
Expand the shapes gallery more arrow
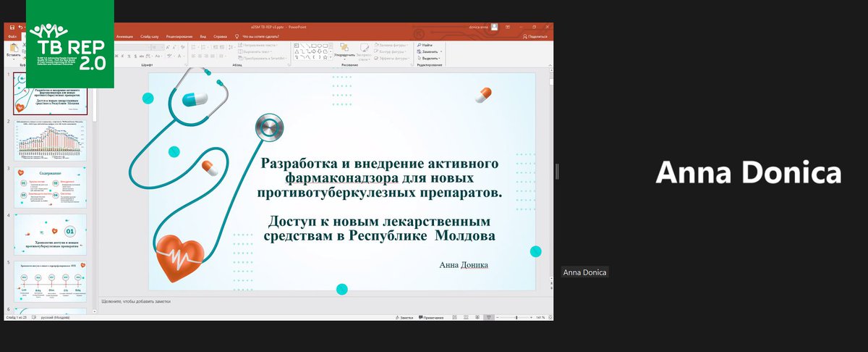pyautogui.click(x=331, y=58)
